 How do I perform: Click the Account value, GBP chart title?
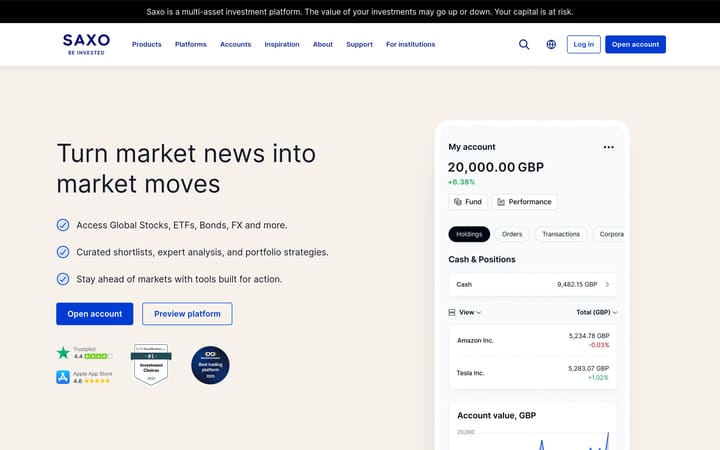[x=496, y=416]
